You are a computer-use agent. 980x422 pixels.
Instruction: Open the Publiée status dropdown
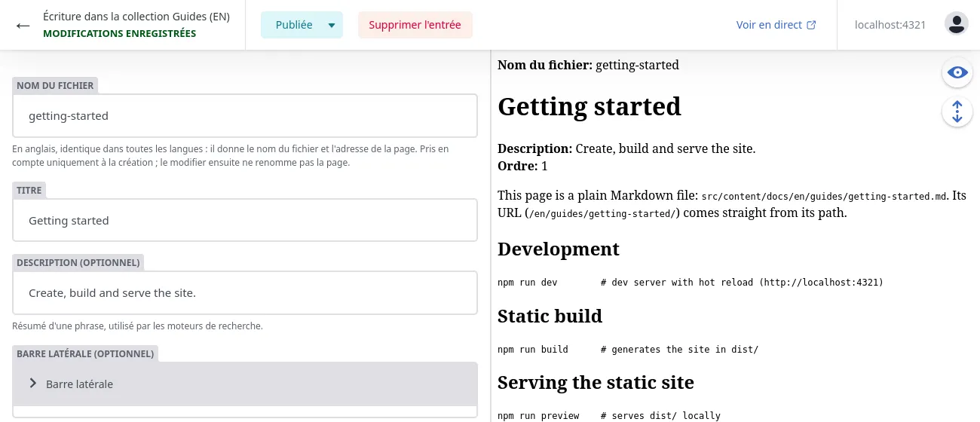coord(302,25)
